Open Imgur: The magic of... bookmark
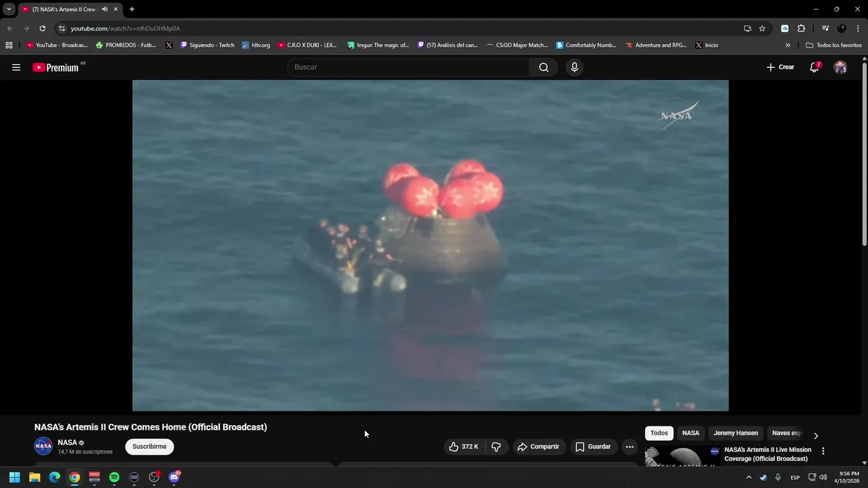Viewport: 868px width, 488px height. 378,45
